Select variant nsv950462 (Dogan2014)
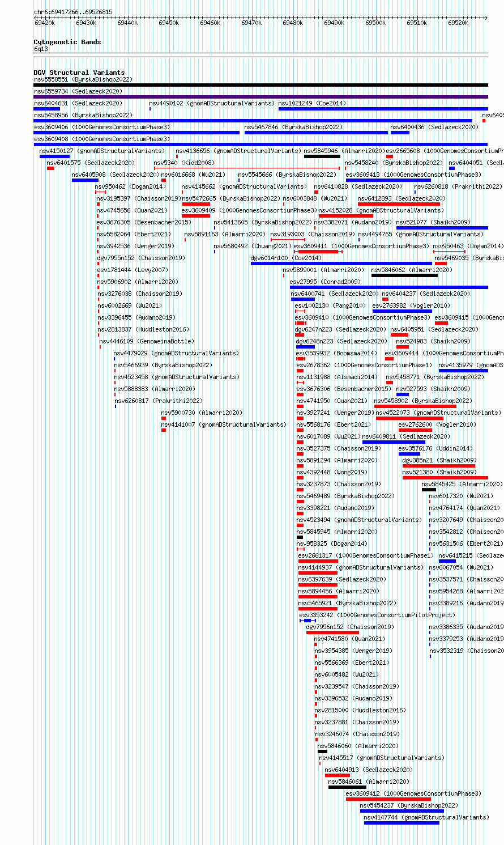 pyautogui.click(x=130, y=187)
